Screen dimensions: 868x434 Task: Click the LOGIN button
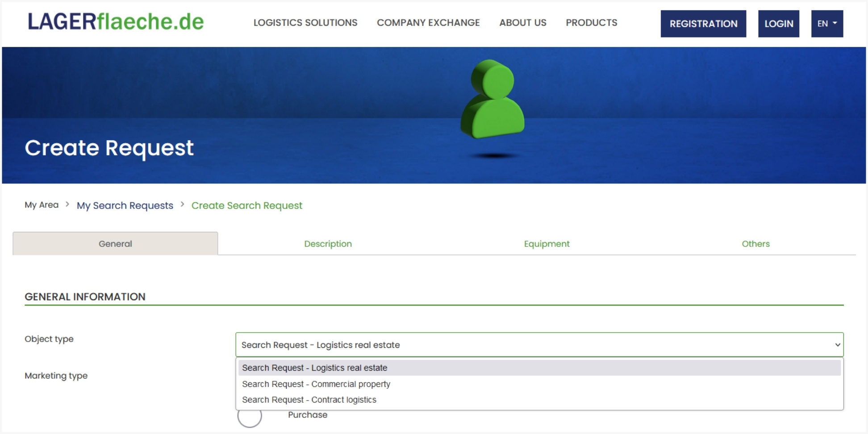[779, 24]
